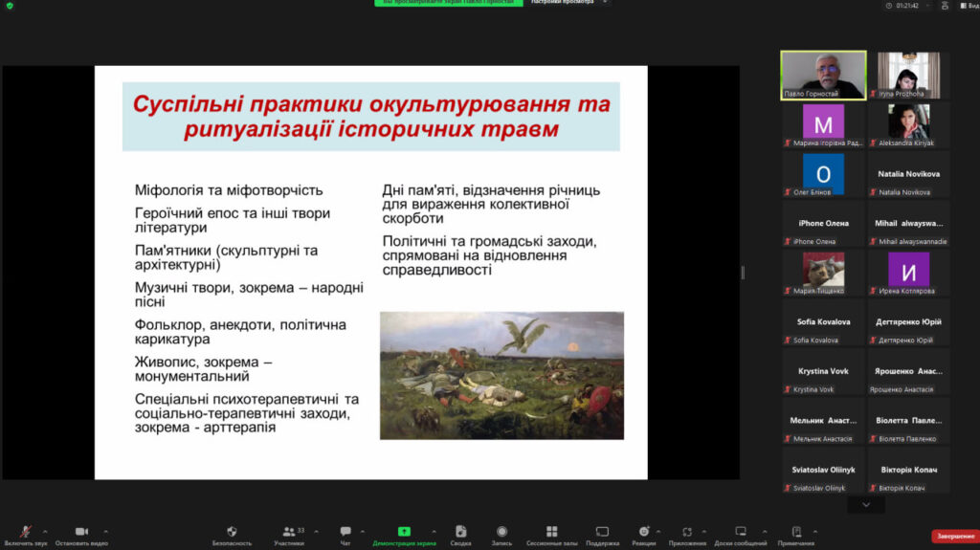Open the Вид view menu
The width and height of the screenshot is (980, 550).
tap(967, 5)
